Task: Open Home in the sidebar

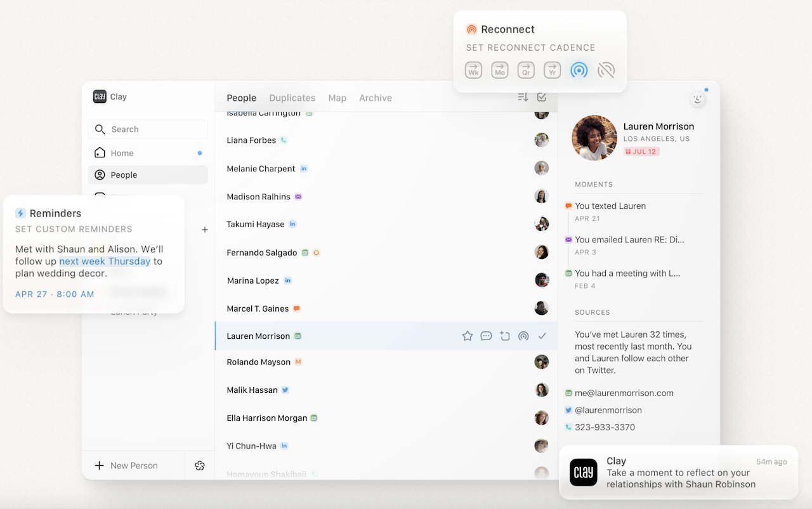Action: coord(148,153)
